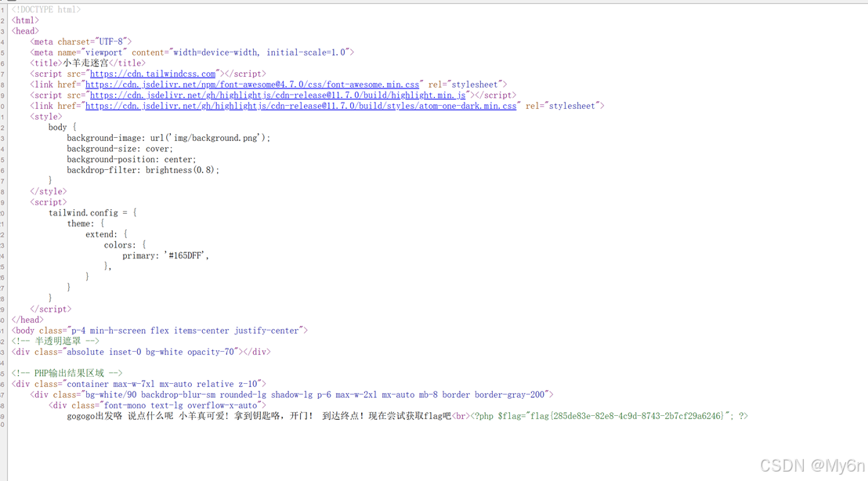Image resolution: width=868 pixels, height=481 pixels.
Task: Click the body class p-4 min-h-screen tag
Action: (160, 331)
